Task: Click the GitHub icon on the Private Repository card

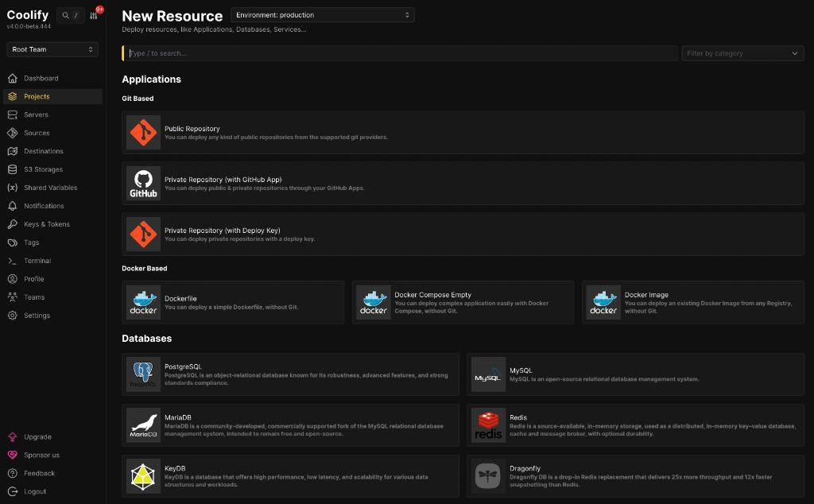Action: tap(143, 184)
